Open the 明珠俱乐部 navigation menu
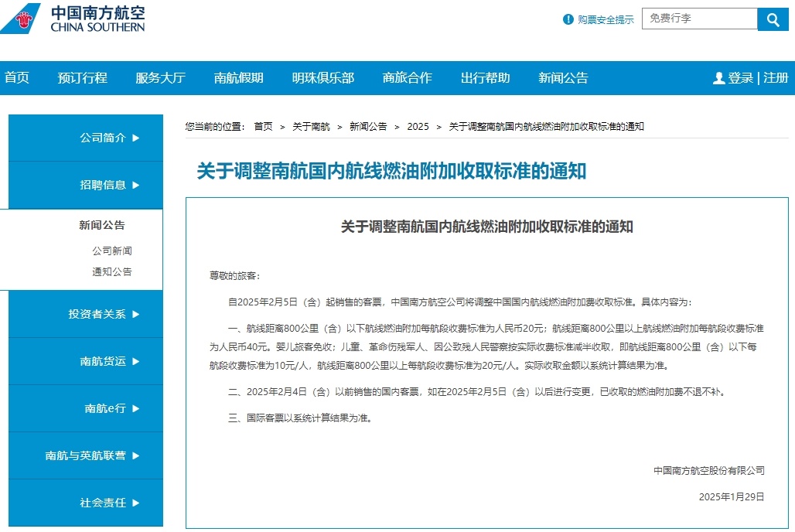The width and height of the screenshot is (795, 532). [322, 77]
